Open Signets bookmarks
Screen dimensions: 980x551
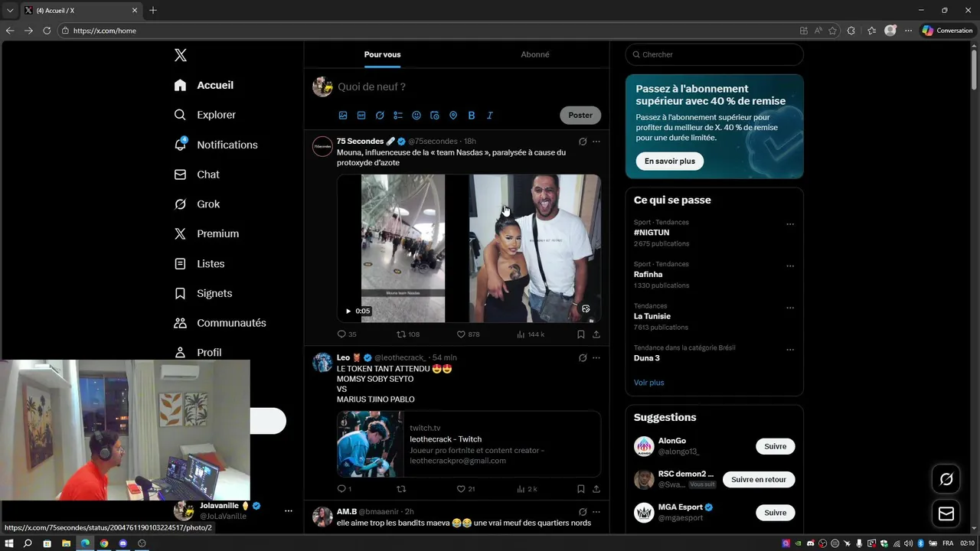[x=203, y=293]
